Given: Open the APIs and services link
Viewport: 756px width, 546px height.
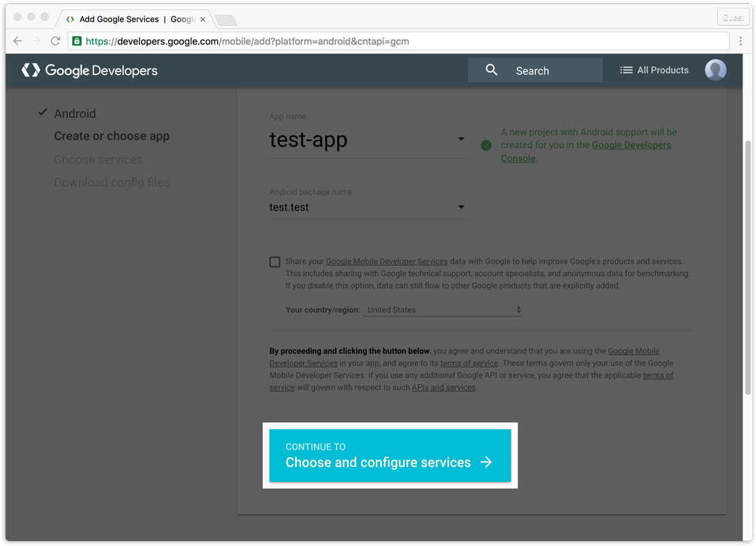Looking at the screenshot, I should click(443, 387).
